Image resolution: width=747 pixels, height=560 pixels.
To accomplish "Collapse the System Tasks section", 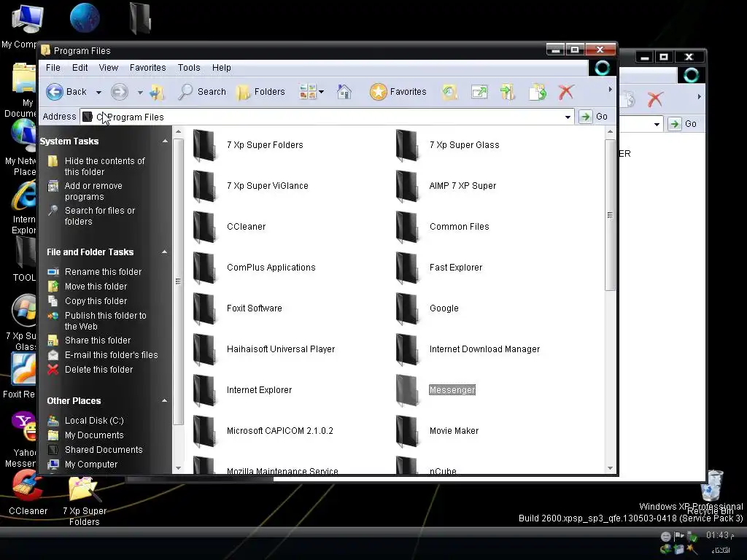I will 165,141.
